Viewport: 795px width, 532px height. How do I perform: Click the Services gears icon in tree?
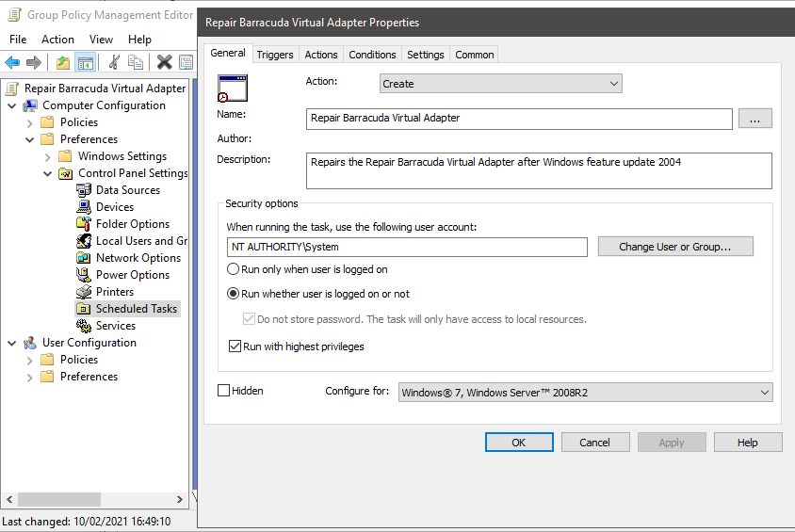coord(84,325)
